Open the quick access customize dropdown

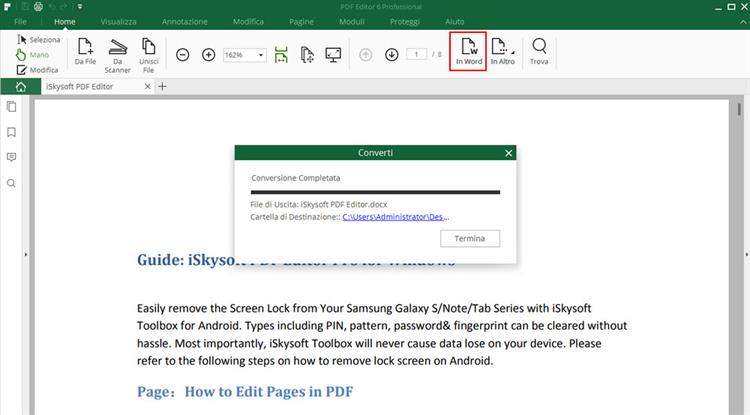point(80,7)
